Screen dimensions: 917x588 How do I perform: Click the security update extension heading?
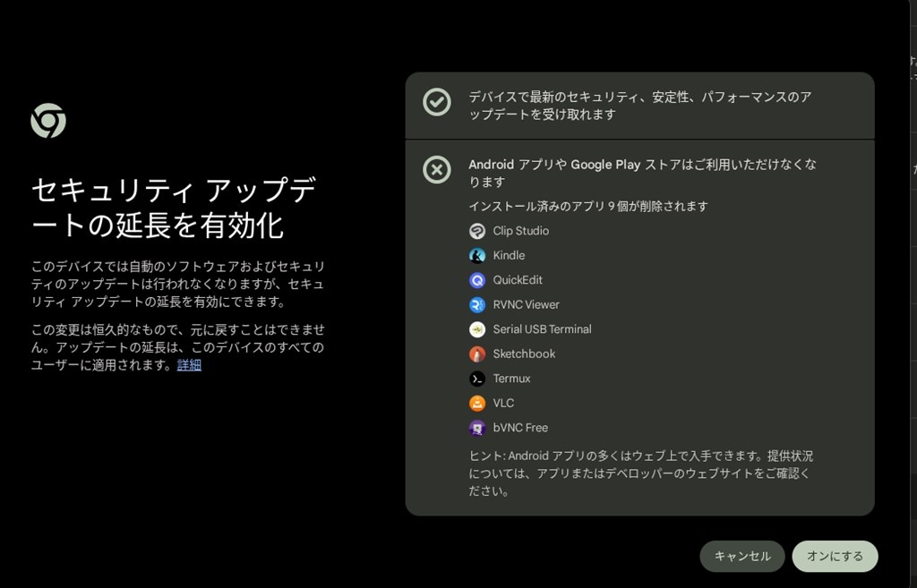(x=176, y=201)
